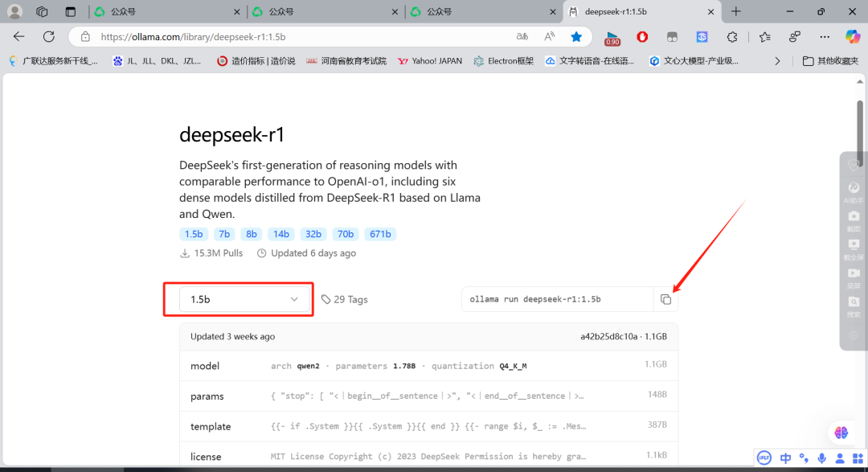Open the input method user account icon
868x472 pixels.
tap(840, 458)
